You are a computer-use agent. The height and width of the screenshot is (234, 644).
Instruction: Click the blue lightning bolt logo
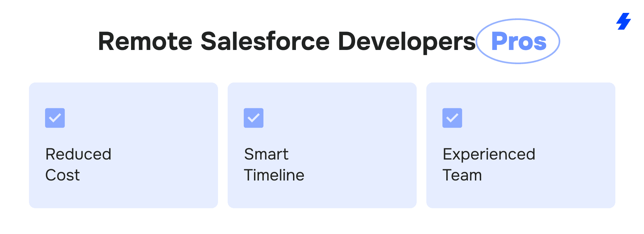624,21
